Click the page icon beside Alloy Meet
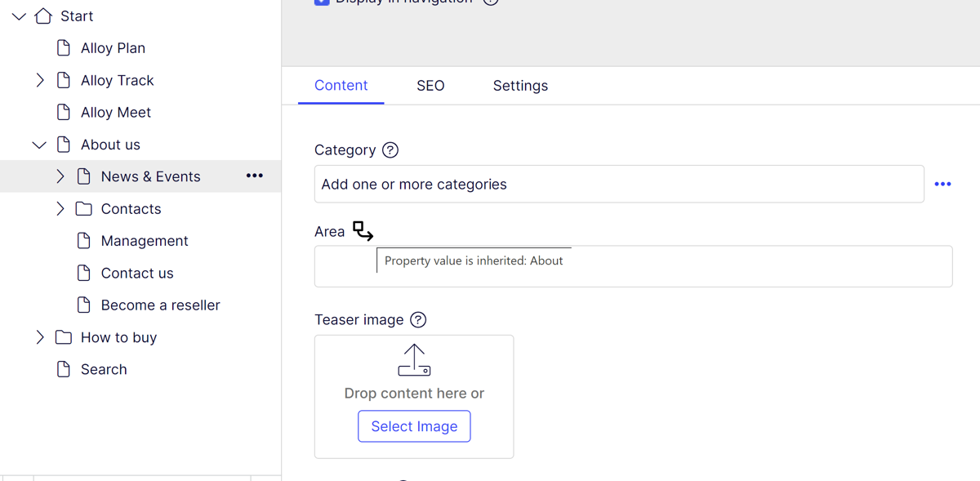Screen dimensions: 980x481 point(63,112)
